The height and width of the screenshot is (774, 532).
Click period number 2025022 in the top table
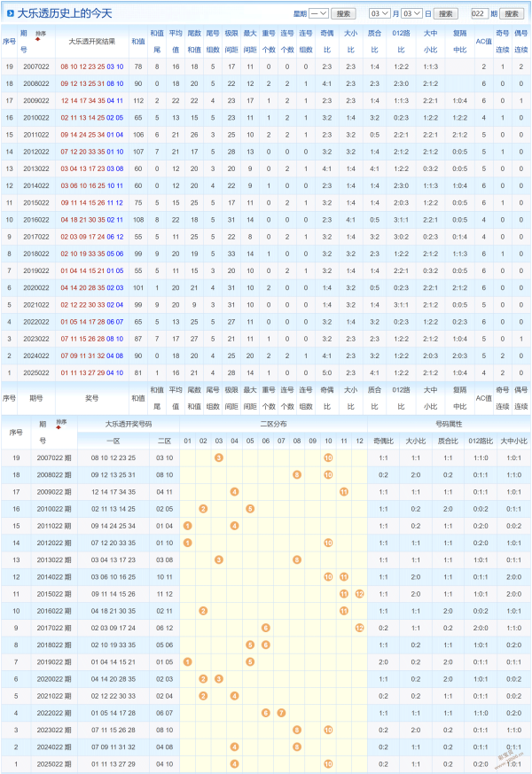coord(36,373)
